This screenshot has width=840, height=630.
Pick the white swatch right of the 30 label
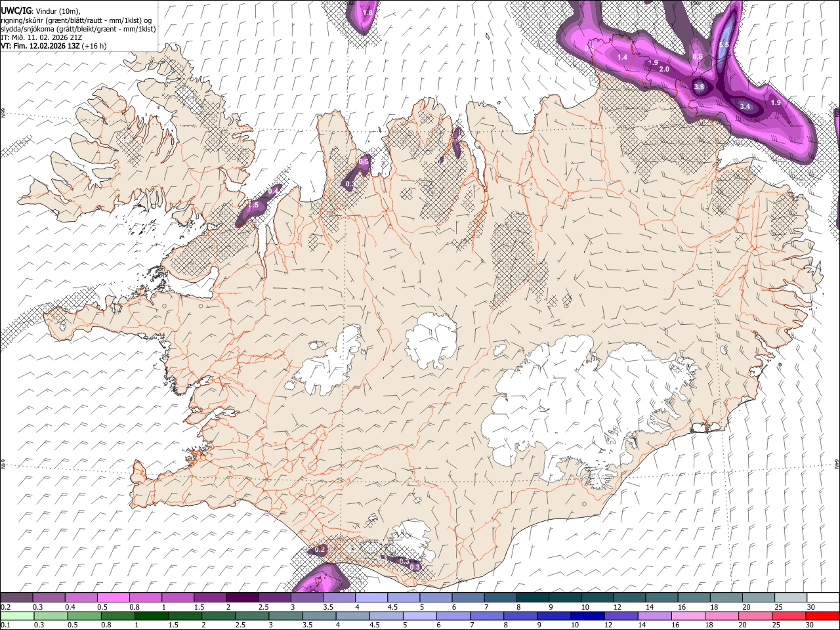(823, 598)
